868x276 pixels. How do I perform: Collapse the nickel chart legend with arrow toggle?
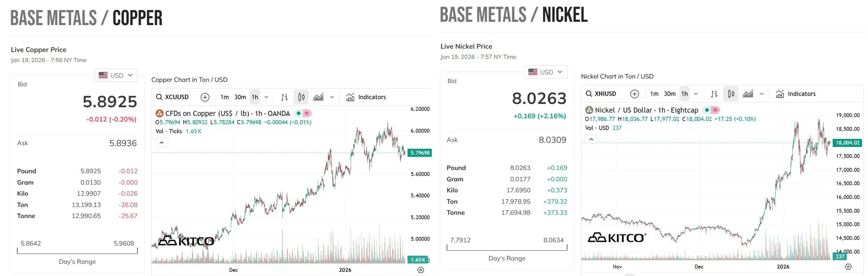click(591, 139)
